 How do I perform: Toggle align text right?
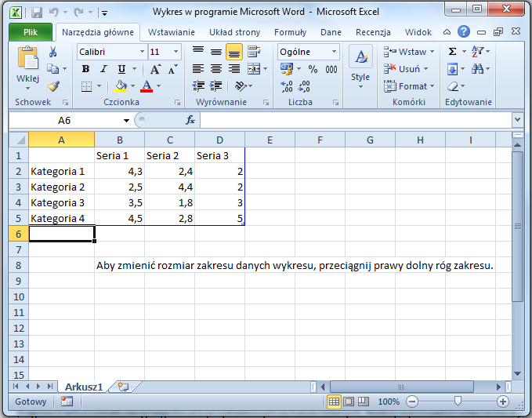pyautogui.click(x=234, y=69)
